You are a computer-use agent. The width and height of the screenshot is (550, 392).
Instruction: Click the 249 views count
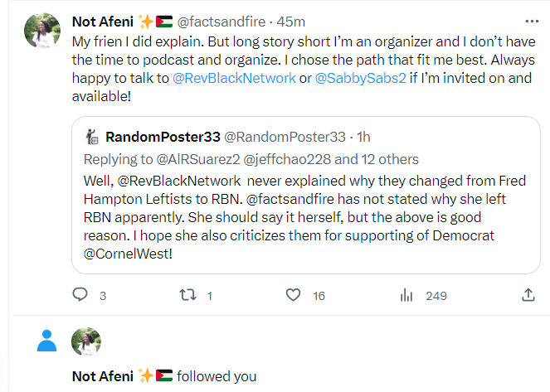click(436, 295)
